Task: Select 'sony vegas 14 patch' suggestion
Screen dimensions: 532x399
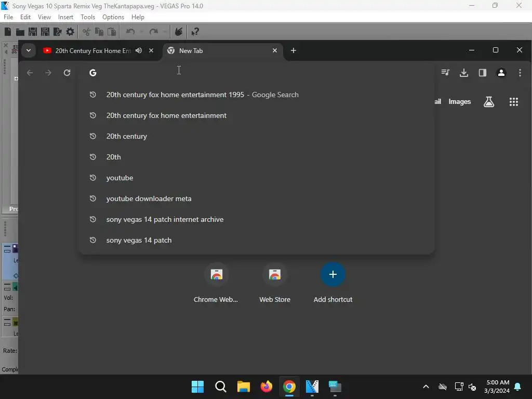Action: point(256,240)
